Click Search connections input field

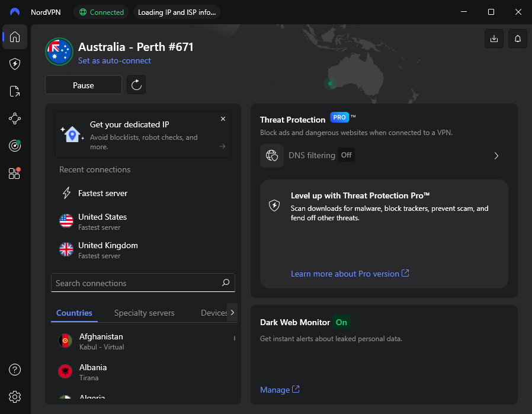143,283
